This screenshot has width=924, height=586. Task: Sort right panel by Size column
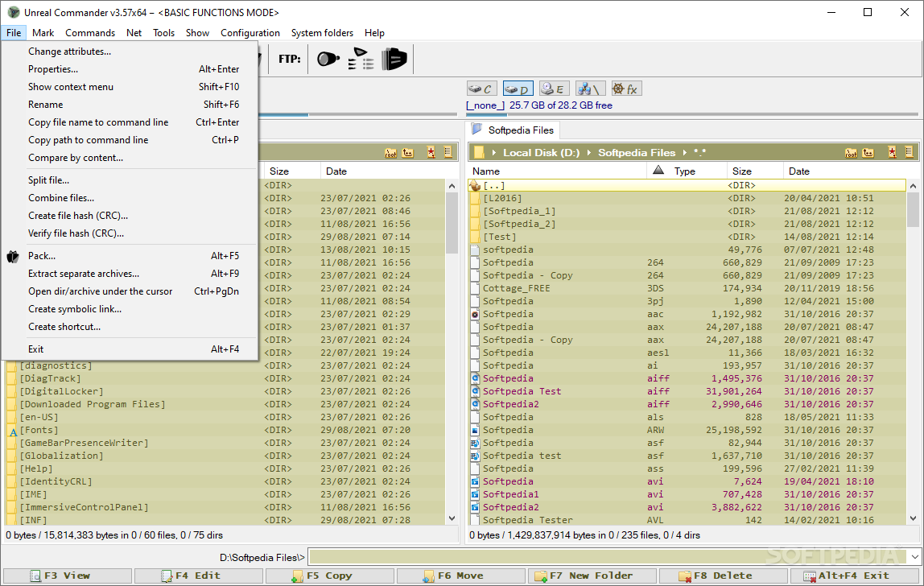755,171
